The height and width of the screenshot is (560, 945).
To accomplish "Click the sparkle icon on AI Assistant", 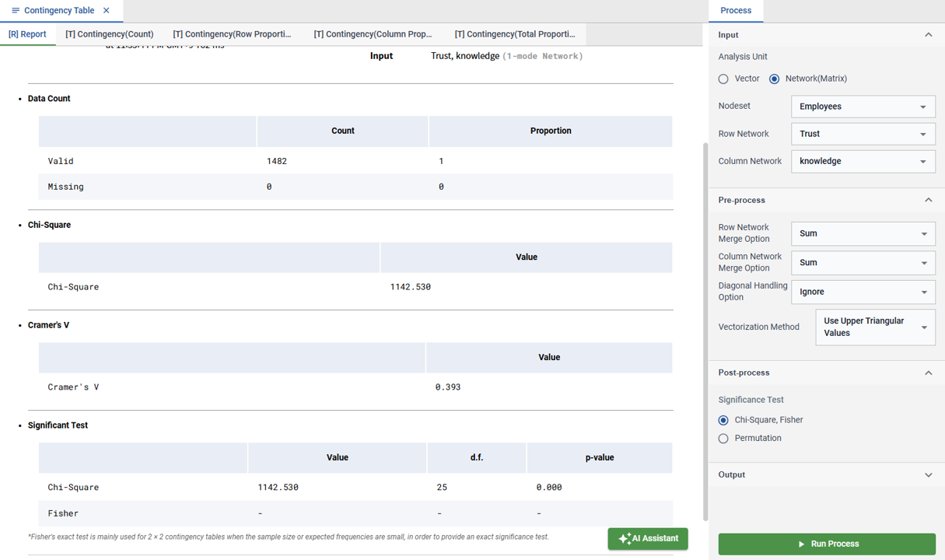I will (625, 538).
